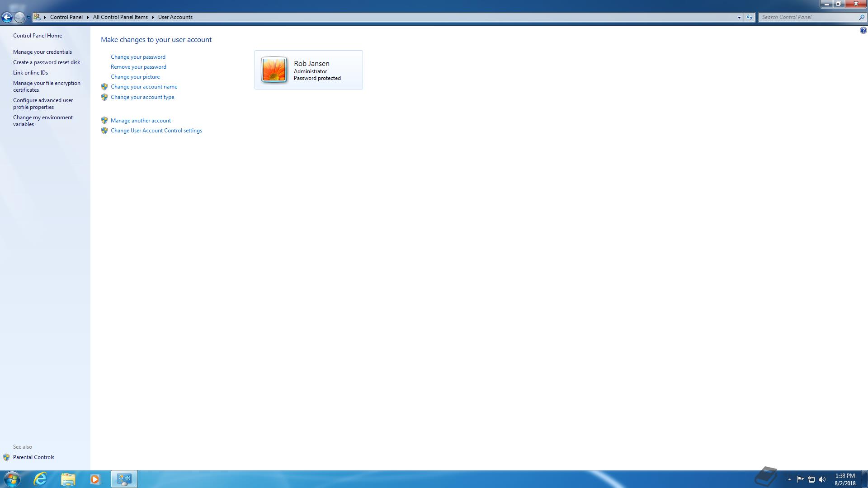Launch Internet Explorer from the taskbar
This screenshot has width=868, height=488.
[40, 479]
